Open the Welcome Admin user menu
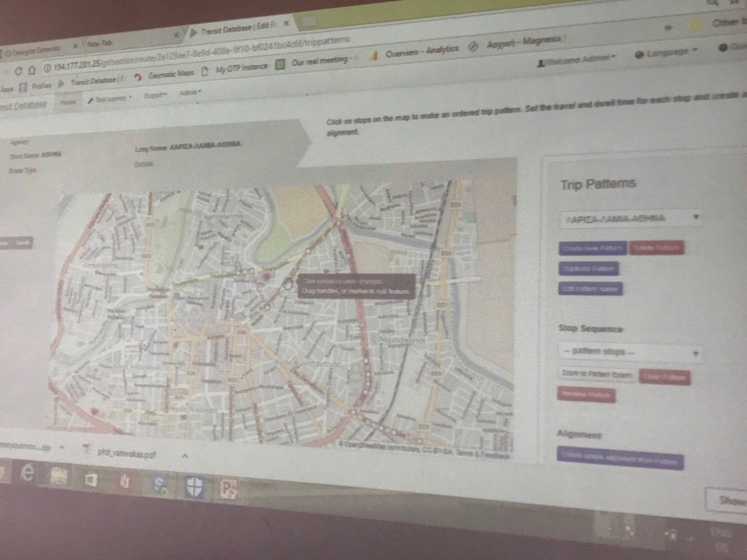The height and width of the screenshot is (560, 747). [x=577, y=60]
